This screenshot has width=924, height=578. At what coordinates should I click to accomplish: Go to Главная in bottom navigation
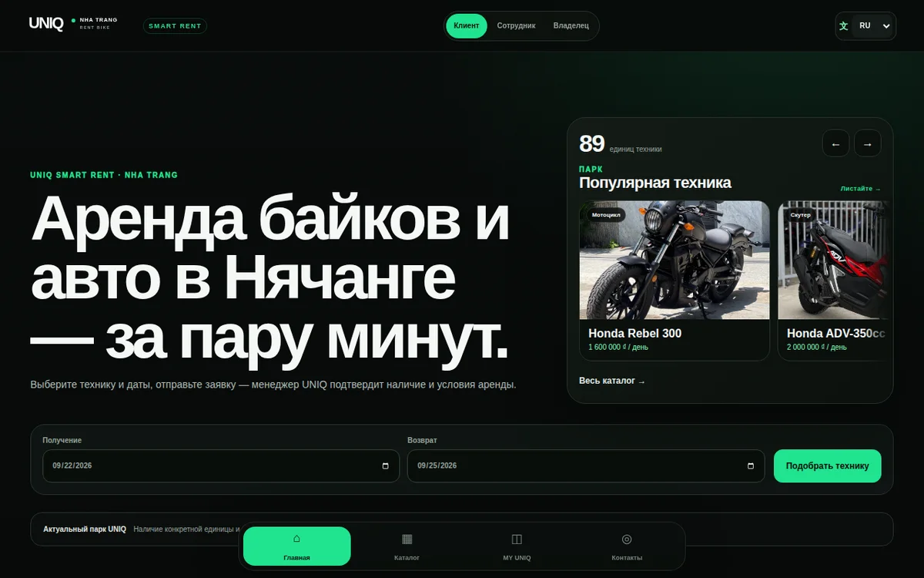pos(297,546)
